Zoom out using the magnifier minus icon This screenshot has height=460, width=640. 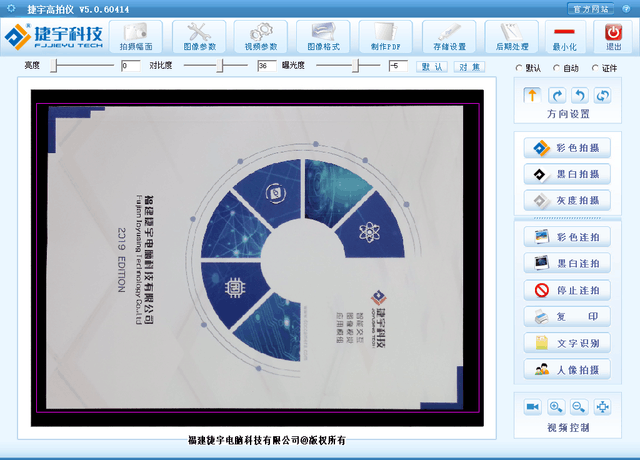(579, 407)
